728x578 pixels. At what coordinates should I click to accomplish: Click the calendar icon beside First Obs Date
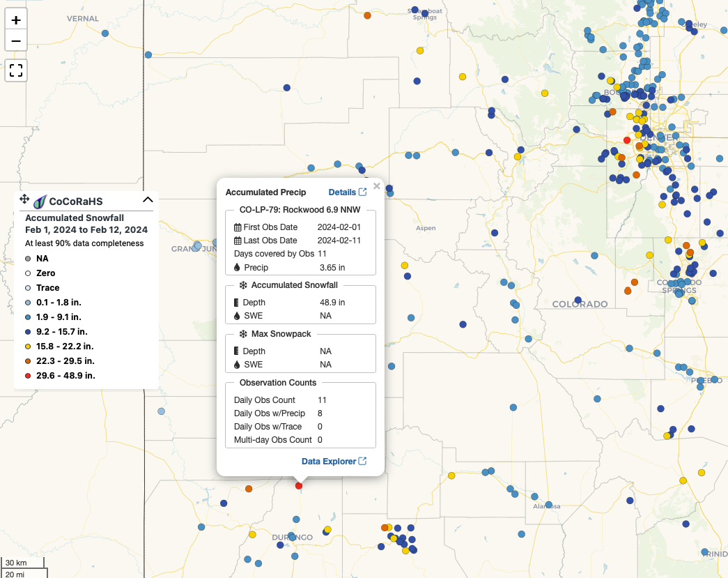[x=238, y=227]
